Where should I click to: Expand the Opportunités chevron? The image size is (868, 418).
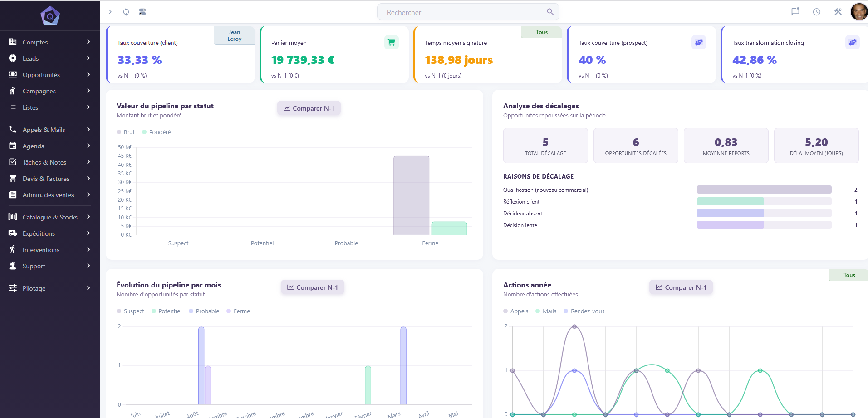click(x=88, y=74)
